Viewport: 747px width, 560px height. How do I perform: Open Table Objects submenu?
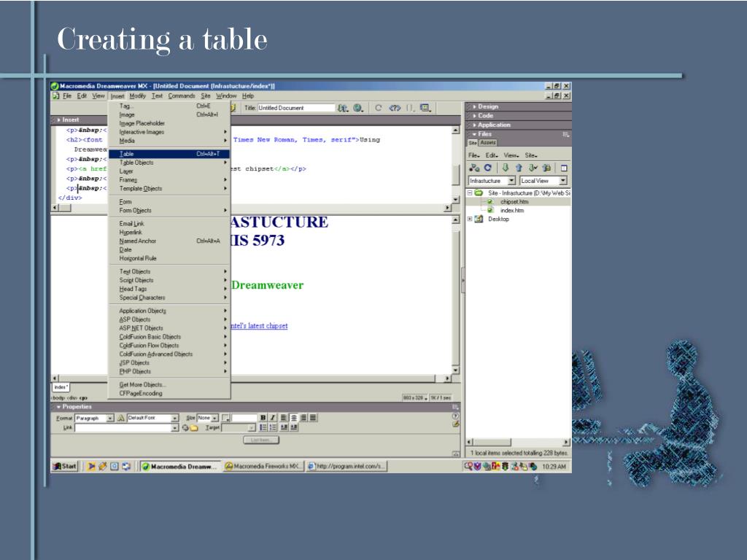click(169, 163)
